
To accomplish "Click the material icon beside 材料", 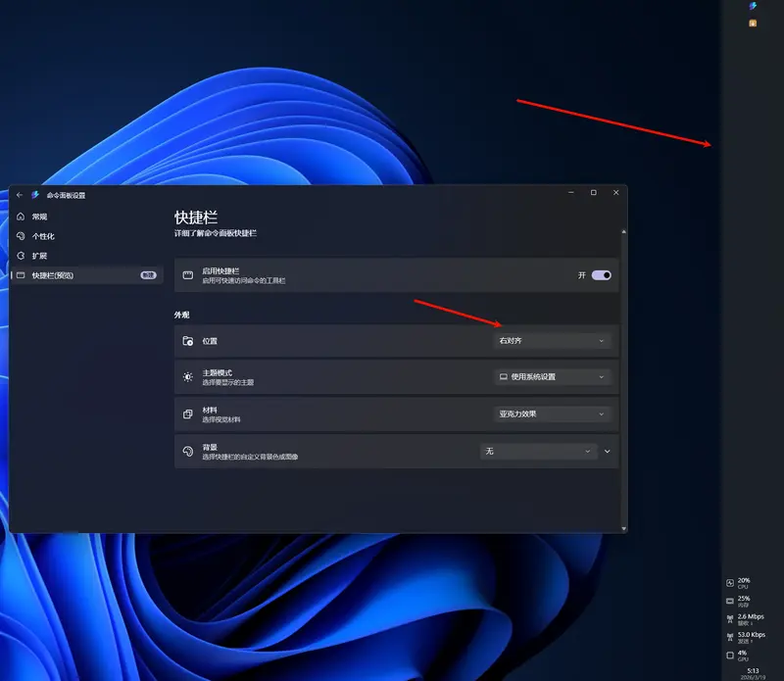I will point(186,413).
